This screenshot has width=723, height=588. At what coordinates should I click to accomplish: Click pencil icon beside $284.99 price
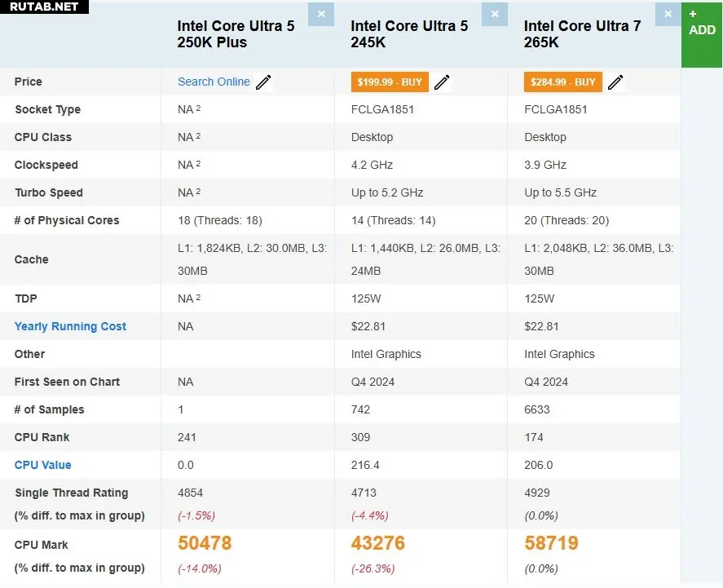tap(615, 82)
